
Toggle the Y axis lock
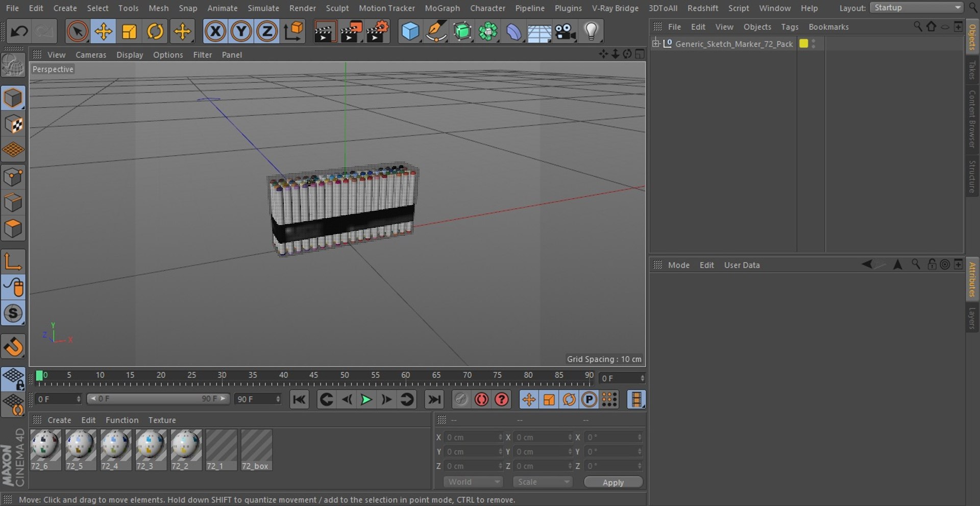(x=241, y=32)
